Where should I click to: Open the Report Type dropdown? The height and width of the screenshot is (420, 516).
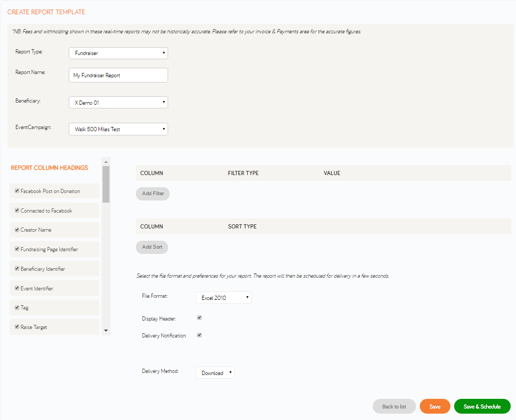118,53
